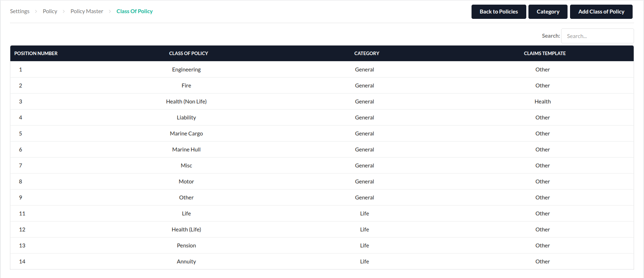644x278 pixels.
Task: Click the Back to Policies button
Action: (x=499, y=12)
